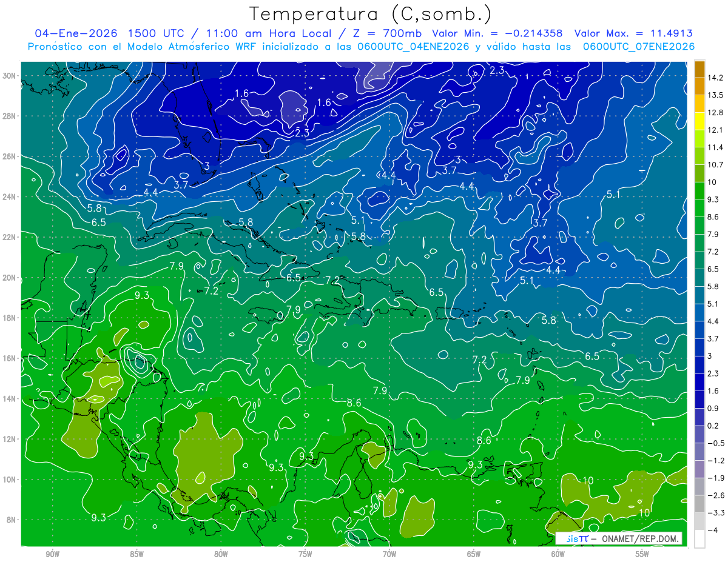Select the 10N latitude axis label
Image resolution: width=728 pixels, height=562 pixels.
coord(9,480)
